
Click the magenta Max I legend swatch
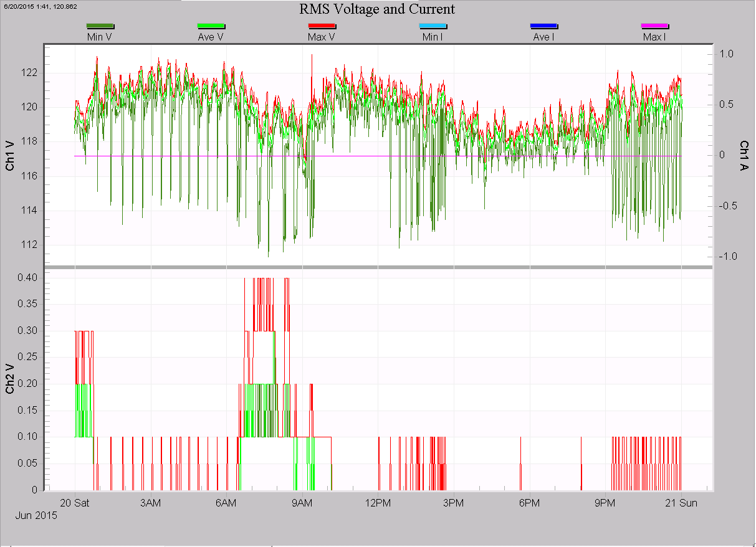tap(654, 26)
